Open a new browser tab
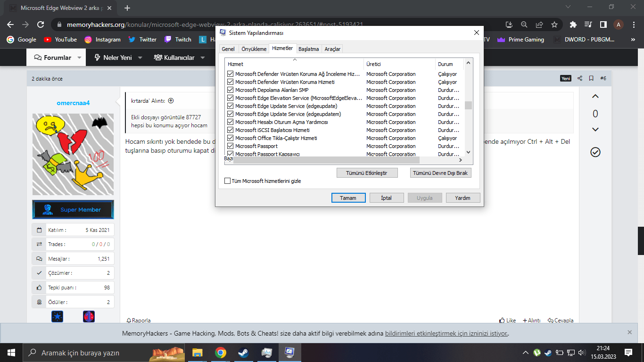Viewport: 644px width, 362px height. [127, 8]
